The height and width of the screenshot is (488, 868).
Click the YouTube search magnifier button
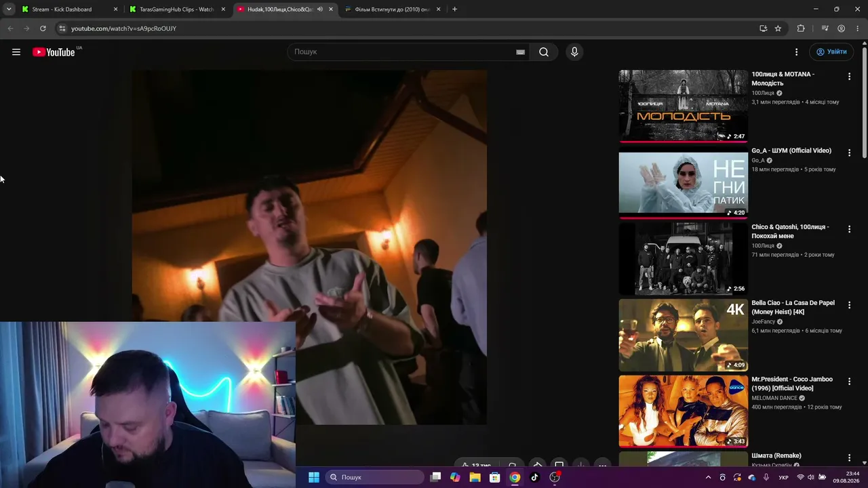(x=544, y=52)
